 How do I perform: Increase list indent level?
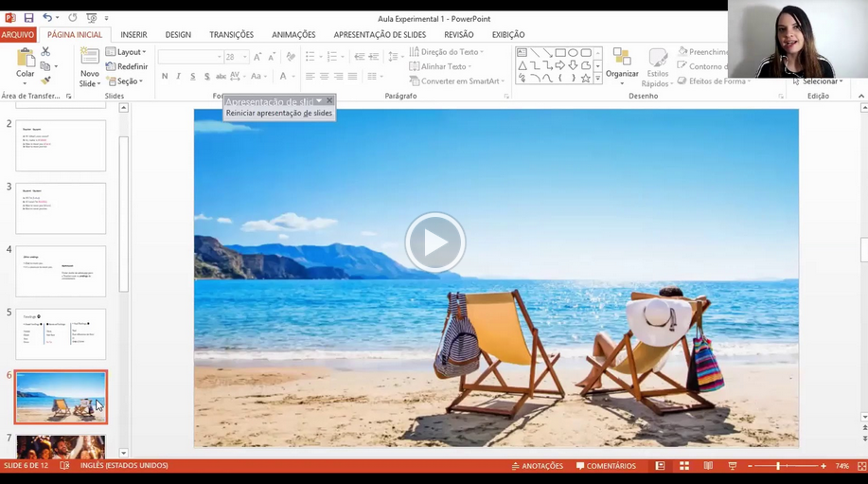tap(374, 57)
